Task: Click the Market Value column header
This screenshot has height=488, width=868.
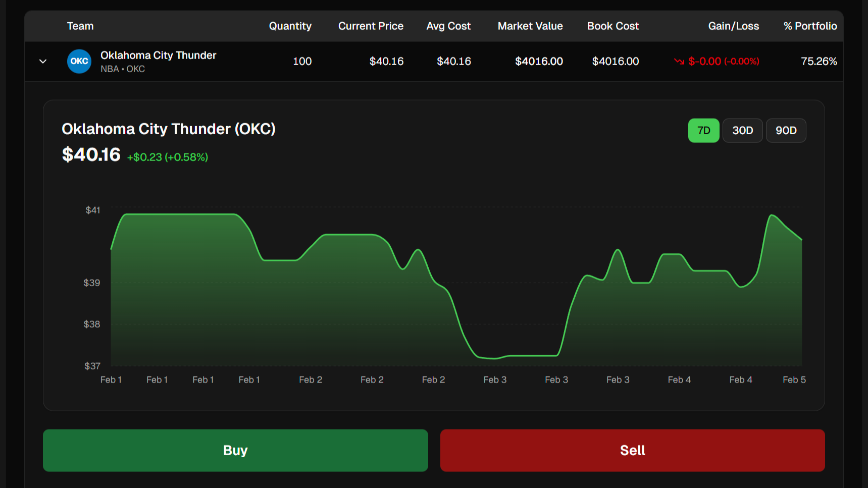Action: (530, 26)
